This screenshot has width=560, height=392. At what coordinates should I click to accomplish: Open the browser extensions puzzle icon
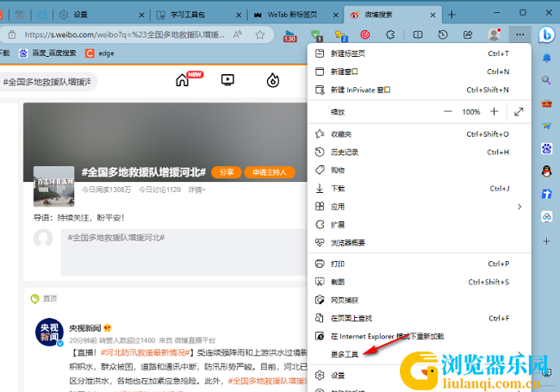pos(390,34)
